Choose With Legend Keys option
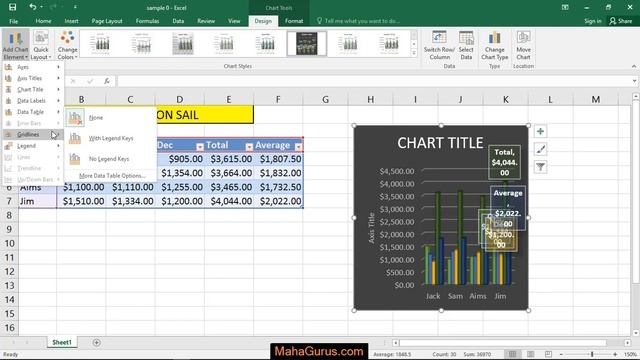The width and height of the screenshot is (640, 360). (110, 138)
